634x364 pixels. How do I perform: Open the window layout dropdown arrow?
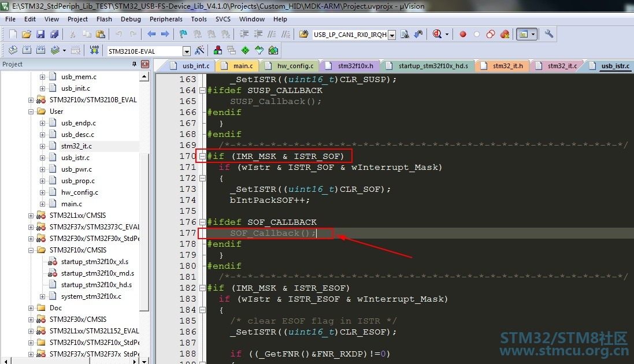tap(533, 35)
